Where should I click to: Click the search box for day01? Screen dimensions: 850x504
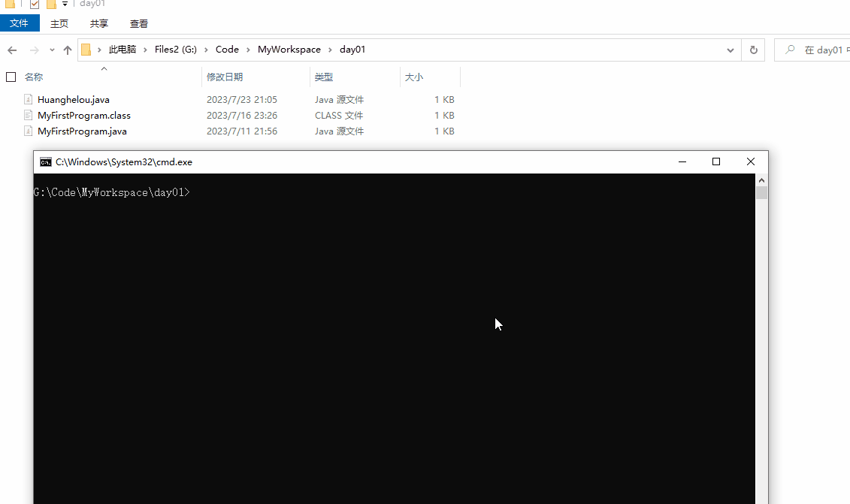(812, 50)
